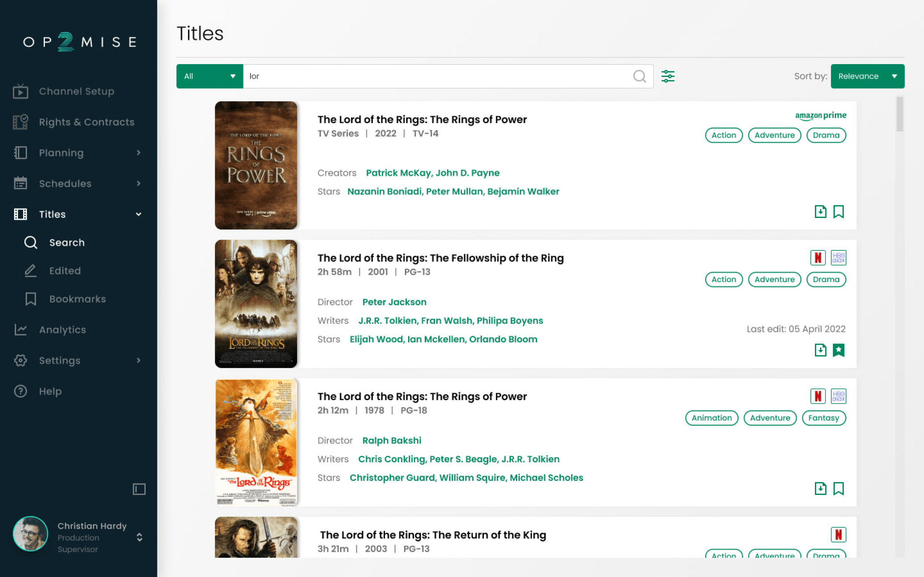Bookmark the 2022 Rings of Power TV series

(838, 212)
